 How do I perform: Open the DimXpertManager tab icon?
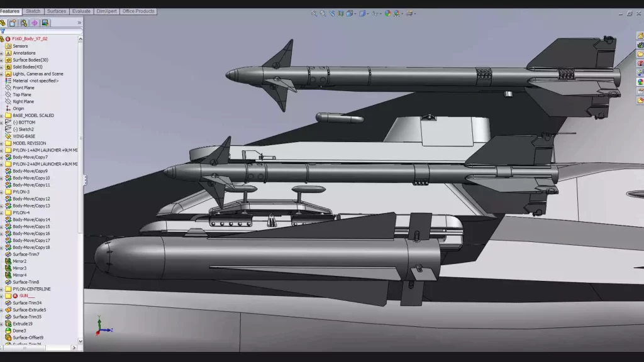[x=35, y=23]
